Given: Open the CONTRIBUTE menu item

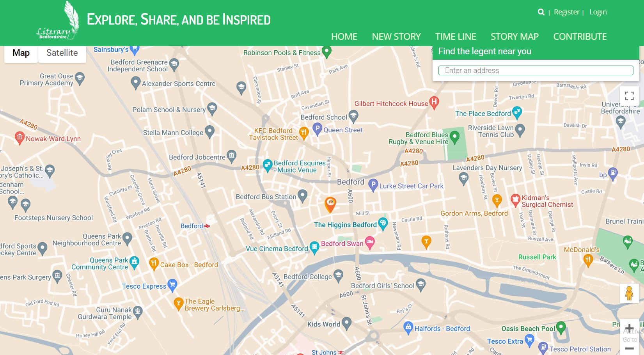Looking at the screenshot, I should point(580,37).
